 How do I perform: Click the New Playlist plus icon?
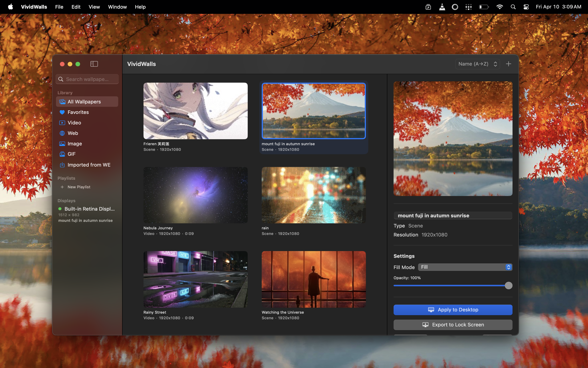(x=62, y=187)
